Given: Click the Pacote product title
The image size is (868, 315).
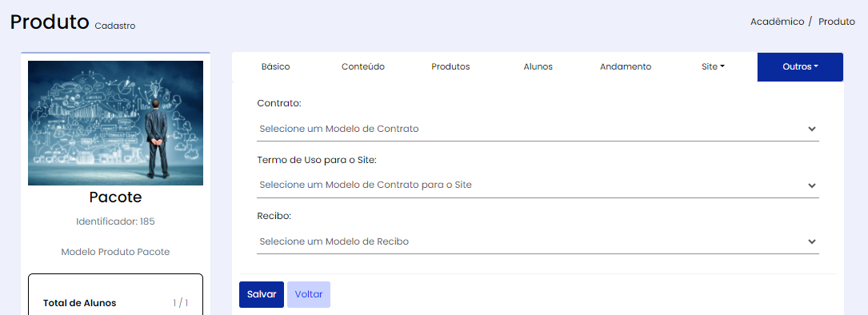Looking at the screenshot, I should 116,197.
